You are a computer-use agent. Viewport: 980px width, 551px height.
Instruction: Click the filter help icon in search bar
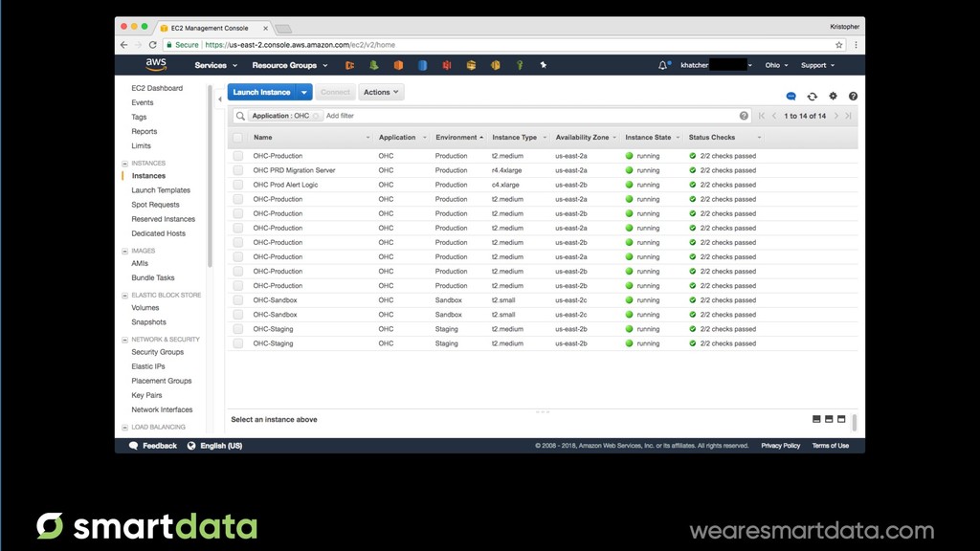[744, 116]
